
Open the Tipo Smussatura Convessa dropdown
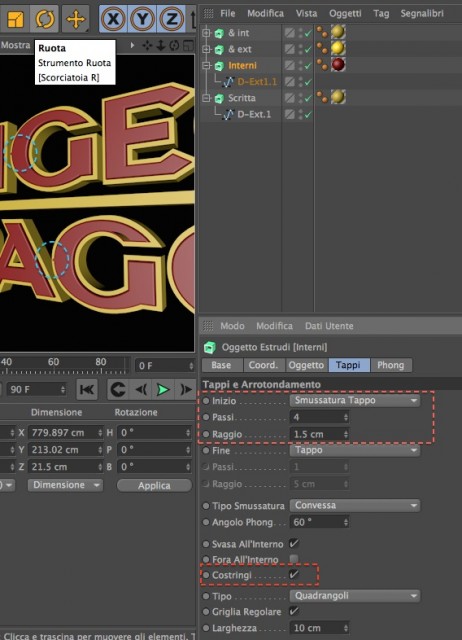[355, 505]
